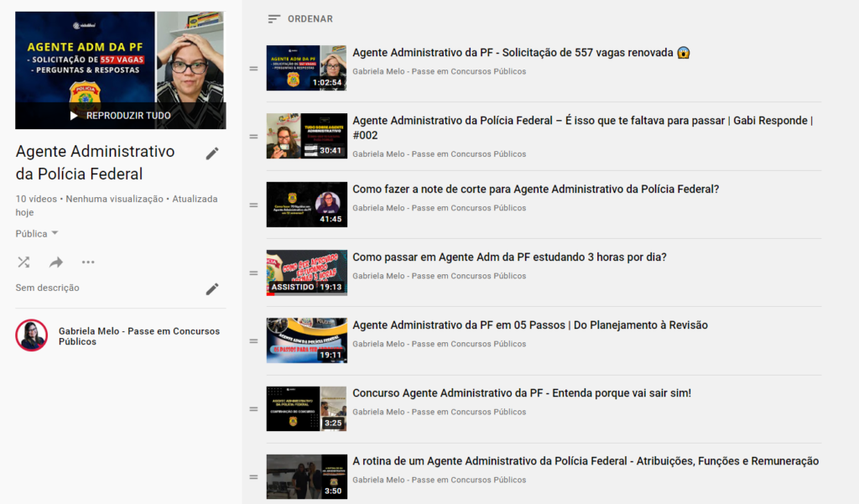859x504 pixels.
Task: Click the 'Sem descrição' description text
Action: pyautogui.click(x=47, y=288)
